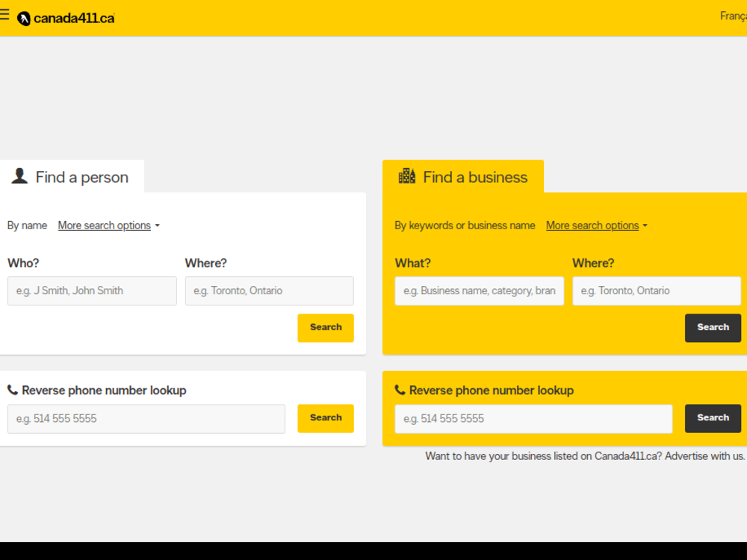Click phone icon in business reverse lookup
747x560 pixels.
click(400, 390)
